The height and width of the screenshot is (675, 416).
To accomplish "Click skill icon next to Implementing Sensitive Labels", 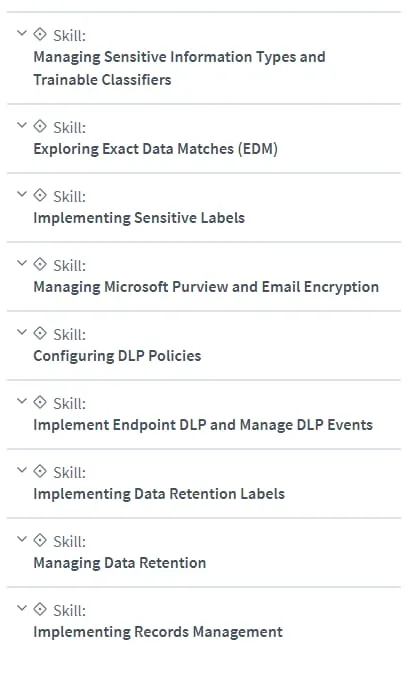I will click(40, 195).
